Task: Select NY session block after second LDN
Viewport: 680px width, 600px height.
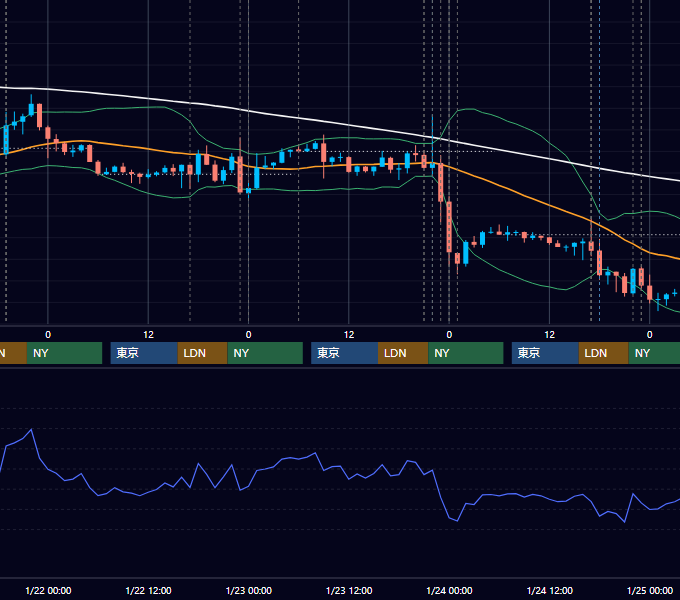Action: coord(466,353)
